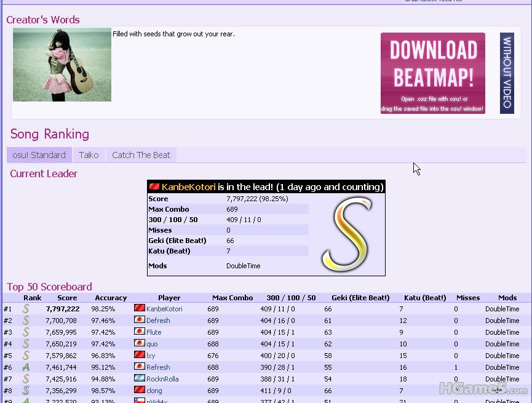Click DoubleTime mod in leader box

pyautogui.click(x=244, y=266)
